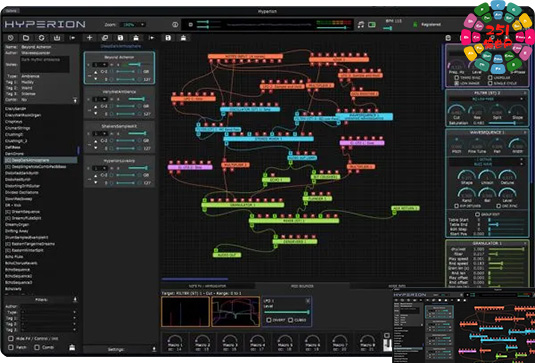Open the Tag 3 filter dropdown
Screen dimensions: 535x363
tap(48, 330)
